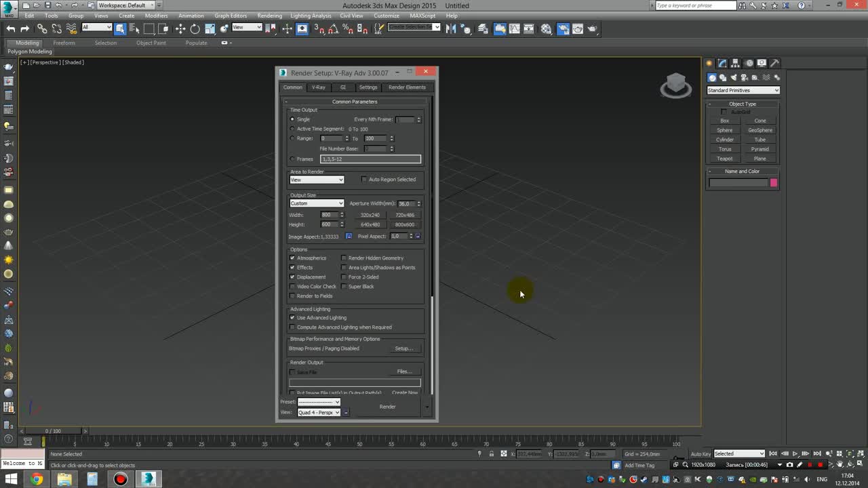Select the Lights category icon
The height and width of the screenshot is (488, 868).
(x=734, y=77)
